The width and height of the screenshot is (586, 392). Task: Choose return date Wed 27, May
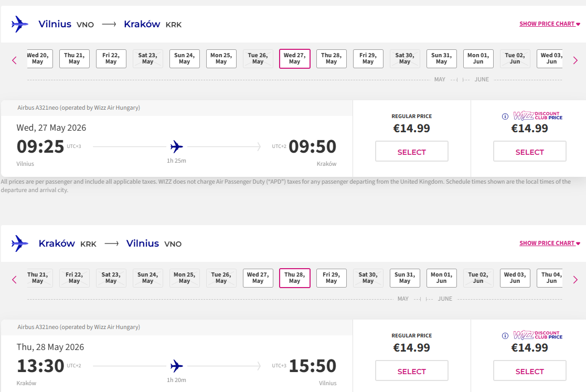[x=258, y=278]
